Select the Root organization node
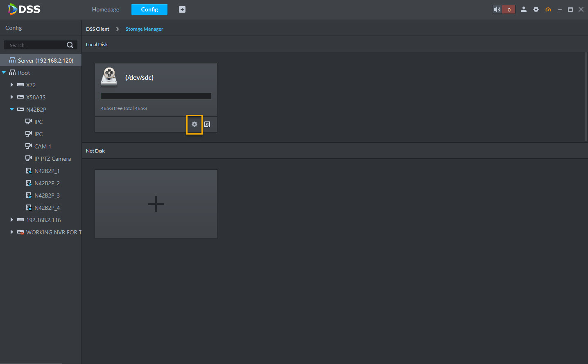 point(24,73)
